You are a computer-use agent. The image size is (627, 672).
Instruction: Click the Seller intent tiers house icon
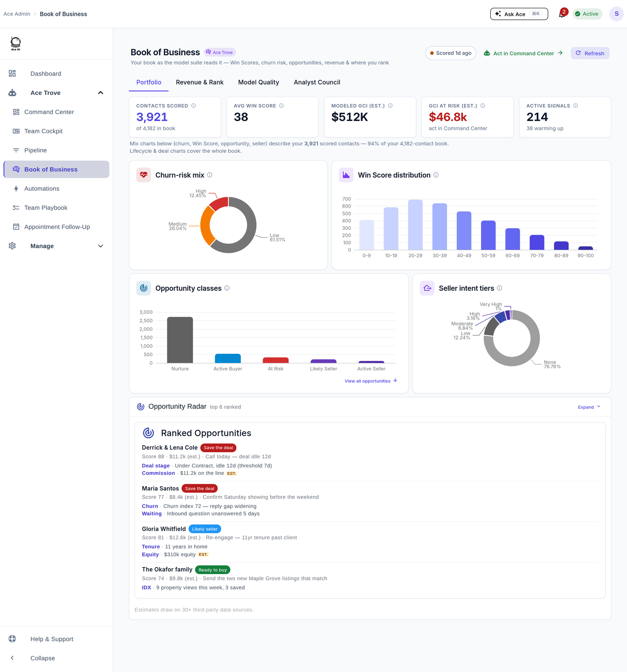coord(427,288)
